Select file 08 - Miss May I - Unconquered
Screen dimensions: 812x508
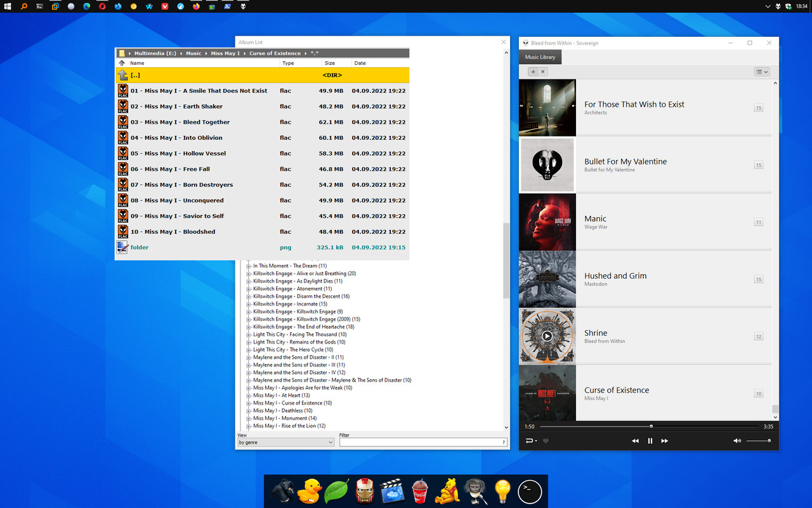[262, 201]
